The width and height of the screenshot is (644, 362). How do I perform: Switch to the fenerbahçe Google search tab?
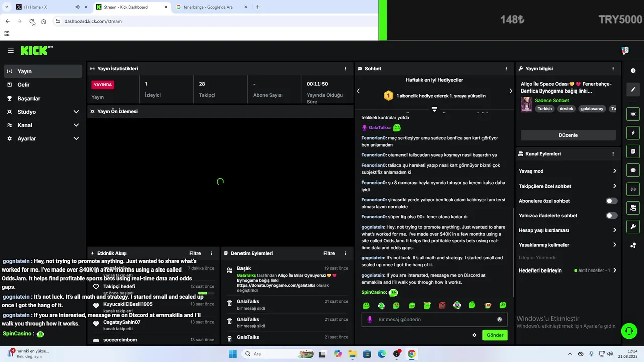(211, 7)
